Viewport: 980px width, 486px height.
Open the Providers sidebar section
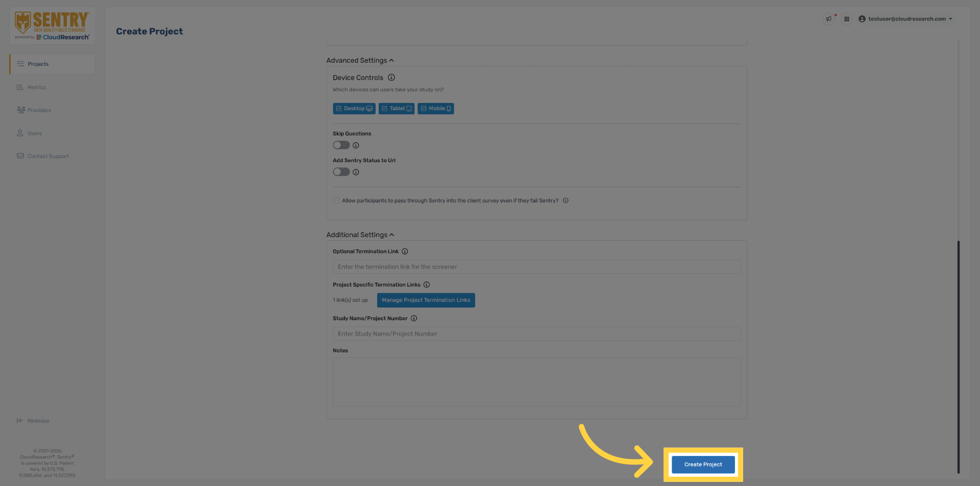[x=39, y=110]
